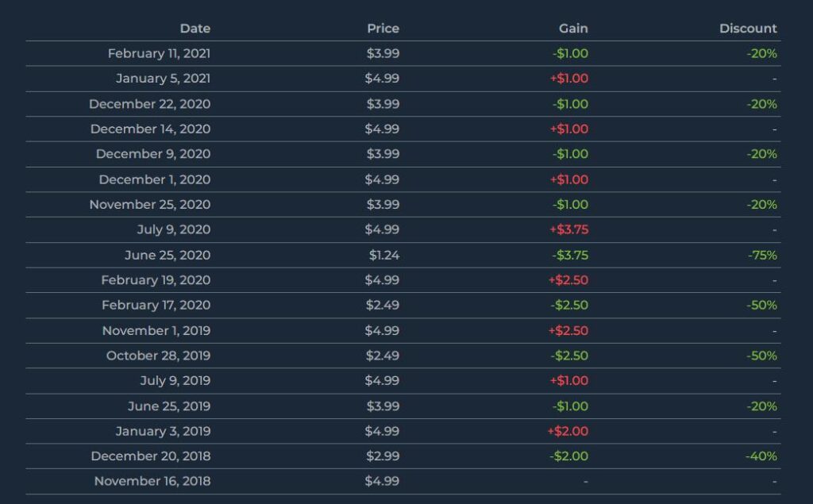Viewport: 813px width, 504px height.
Task: Click the November 16, 2018 date
Action: (152, 481)
